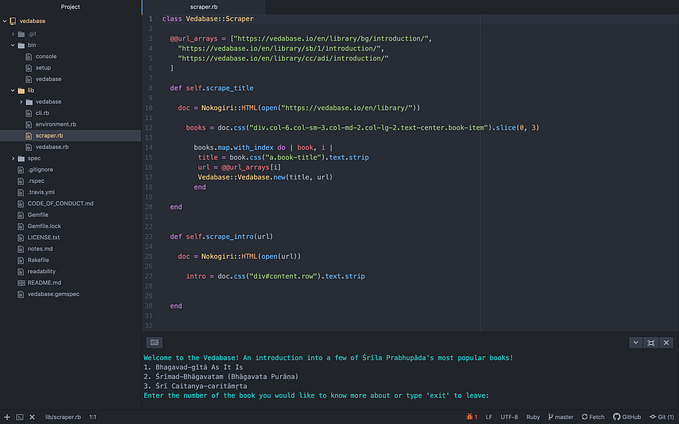Switch the master git branch
This screenshot has width=679, height=424.
pos(561,417)
